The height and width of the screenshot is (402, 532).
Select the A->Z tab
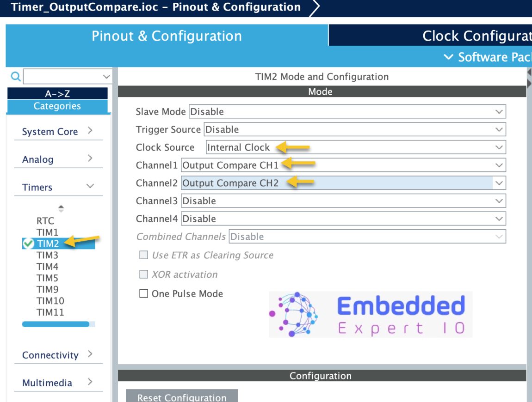point(57,93)
